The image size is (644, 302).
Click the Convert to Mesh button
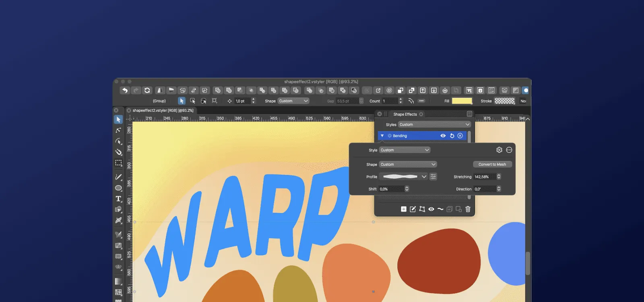point(492,164)
